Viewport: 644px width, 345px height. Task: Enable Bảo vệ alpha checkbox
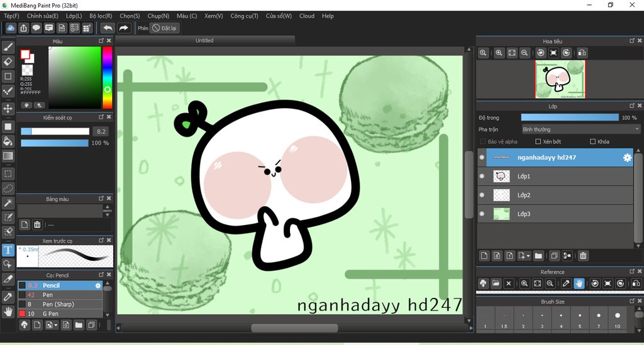[x=482, y=141]
